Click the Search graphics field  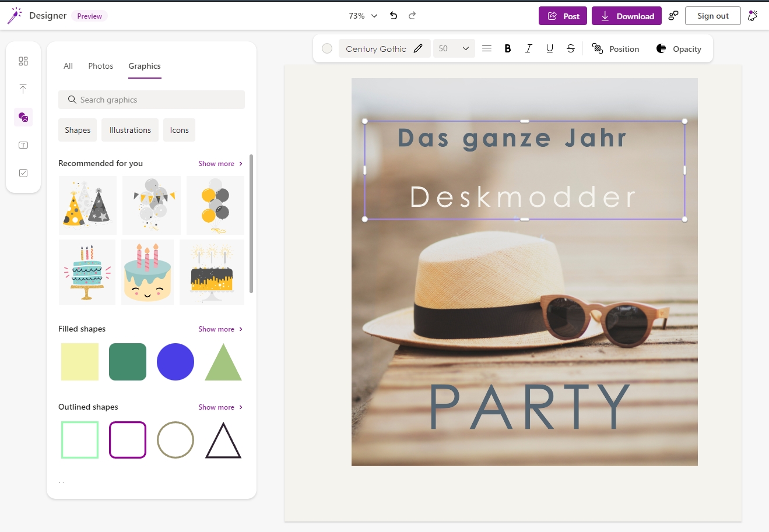click(152, 100)
